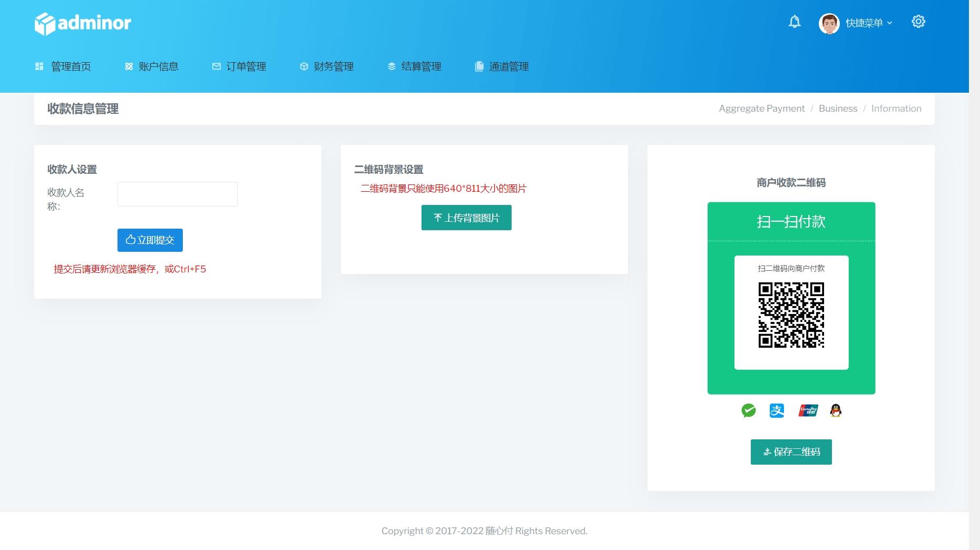
Task: Click the adminor logo
Action: [83, 23]
